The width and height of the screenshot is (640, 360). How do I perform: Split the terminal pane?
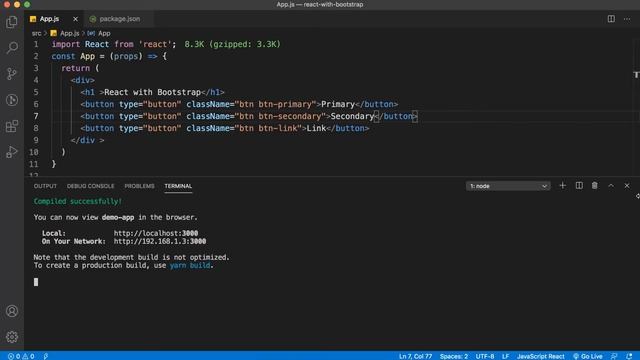tap(579, 186)
